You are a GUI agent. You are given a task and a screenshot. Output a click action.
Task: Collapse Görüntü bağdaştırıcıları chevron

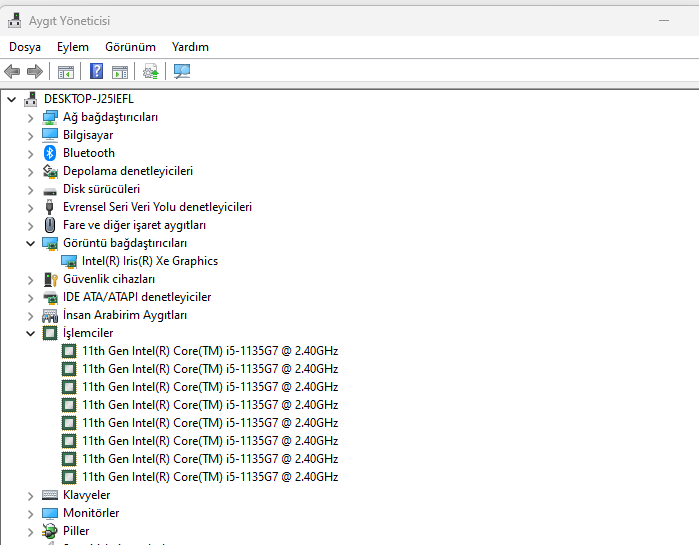30,243
